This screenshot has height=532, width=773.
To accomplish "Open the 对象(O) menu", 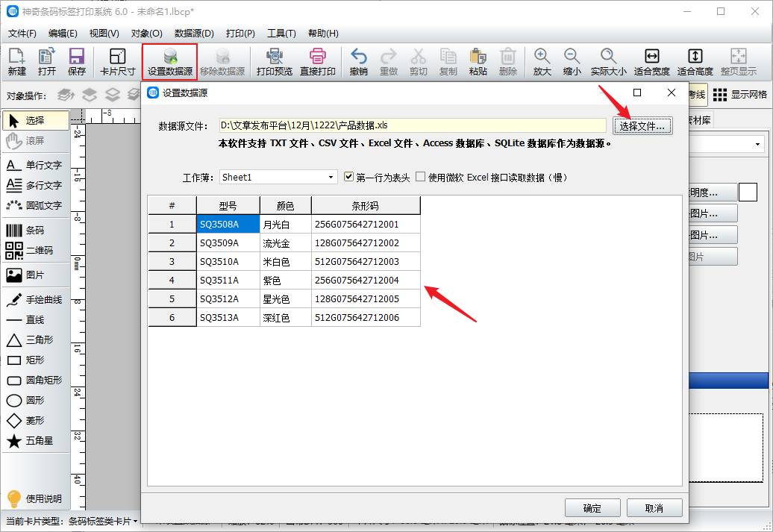I will coord(147,34).
